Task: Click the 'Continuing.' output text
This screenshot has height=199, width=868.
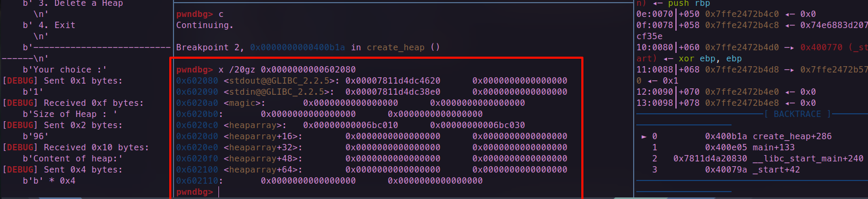Action: 205,25
